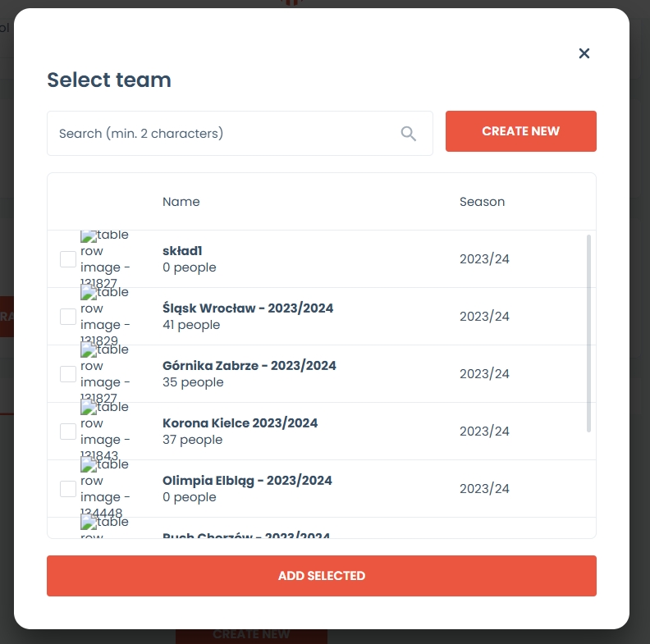Select the Śląsk Wrocław team checkbox

(x=68, y=317)
